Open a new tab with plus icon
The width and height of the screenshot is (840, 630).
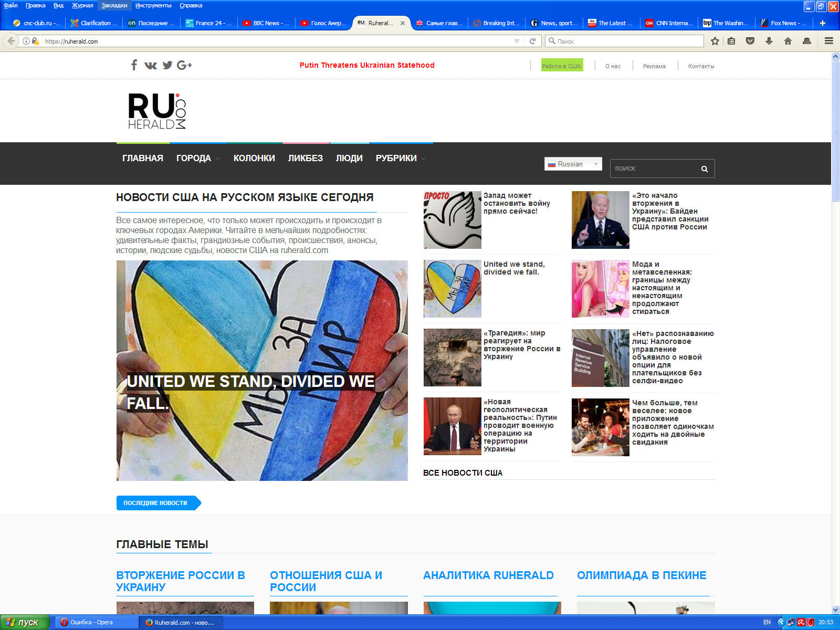coord(823,23)
